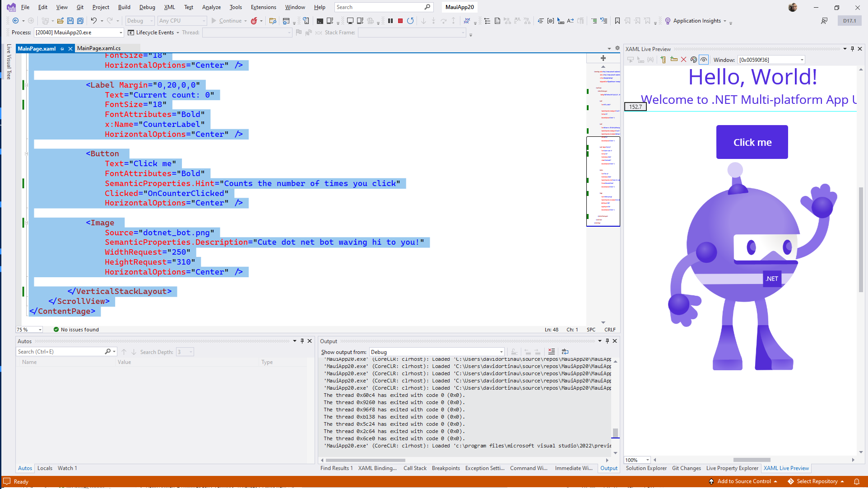This screenshot has height=489, width=868.
Task: Add a vertical ruler in XAML Live Preview
Action: pyautogui.click(x=664, y=59)
